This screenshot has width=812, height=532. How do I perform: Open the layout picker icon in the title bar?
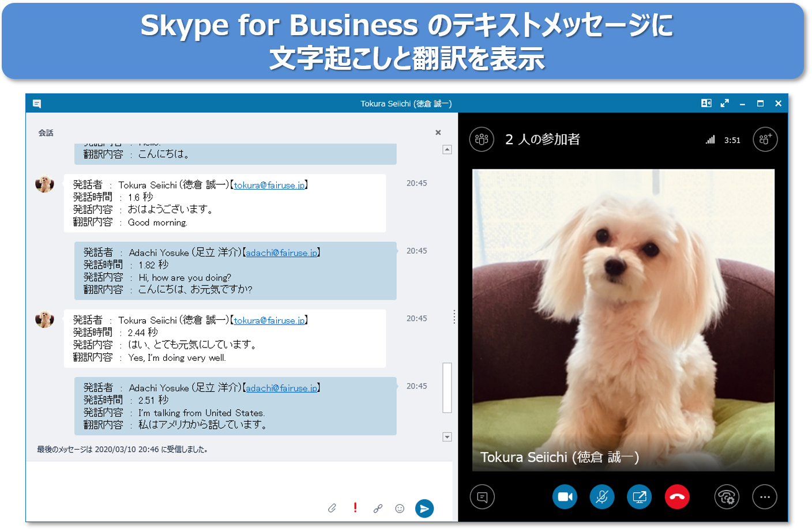[706, 103]
